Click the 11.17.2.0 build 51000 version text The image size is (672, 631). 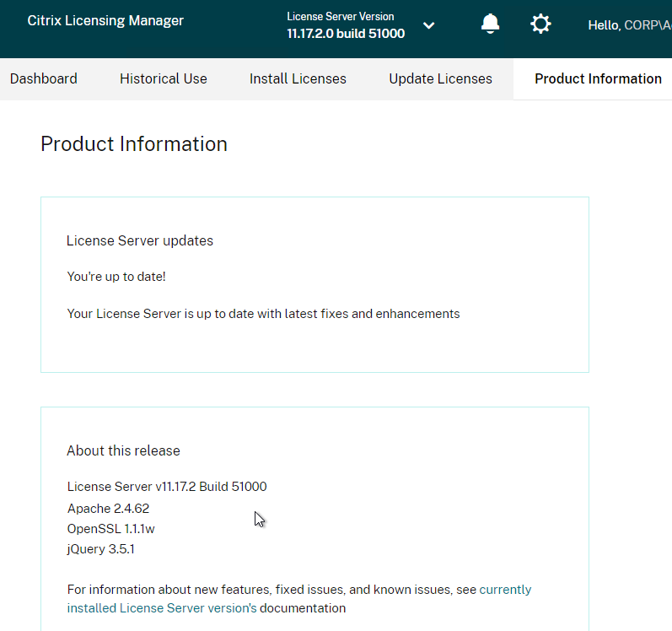346,34
